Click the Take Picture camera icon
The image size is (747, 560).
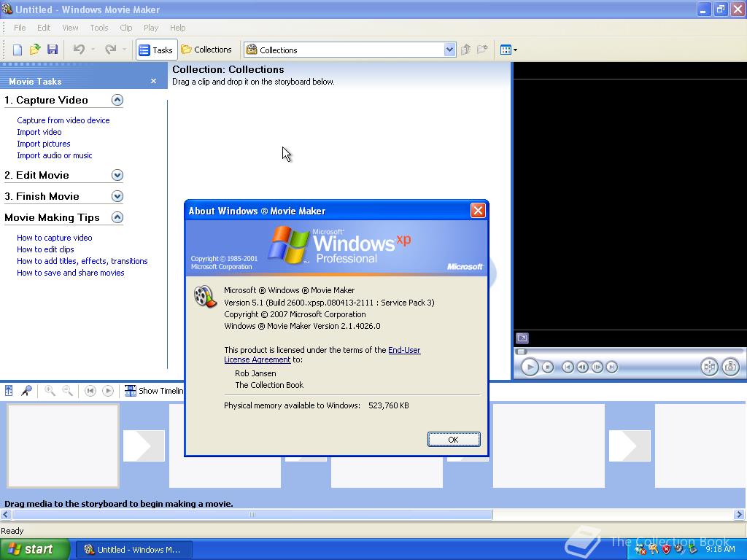731,367
